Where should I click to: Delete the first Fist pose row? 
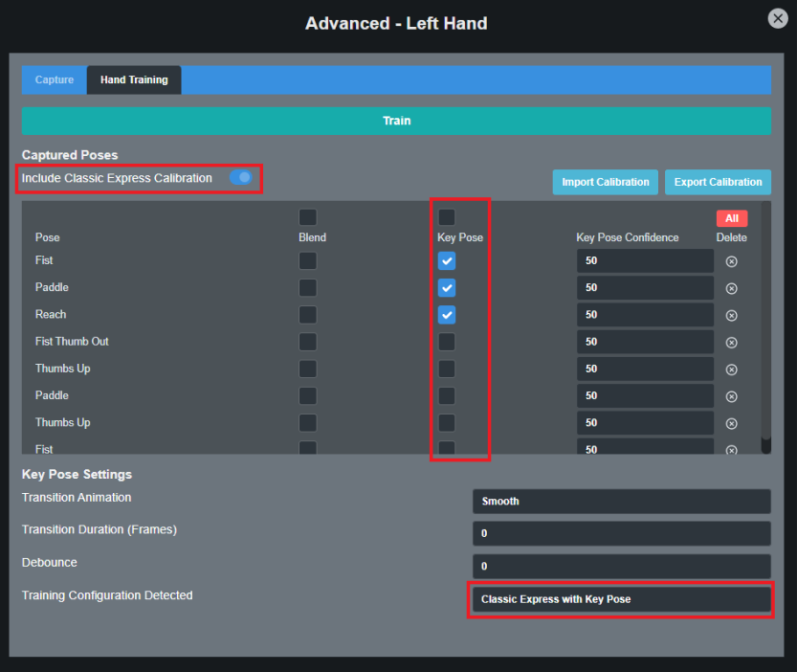point(731,261)
